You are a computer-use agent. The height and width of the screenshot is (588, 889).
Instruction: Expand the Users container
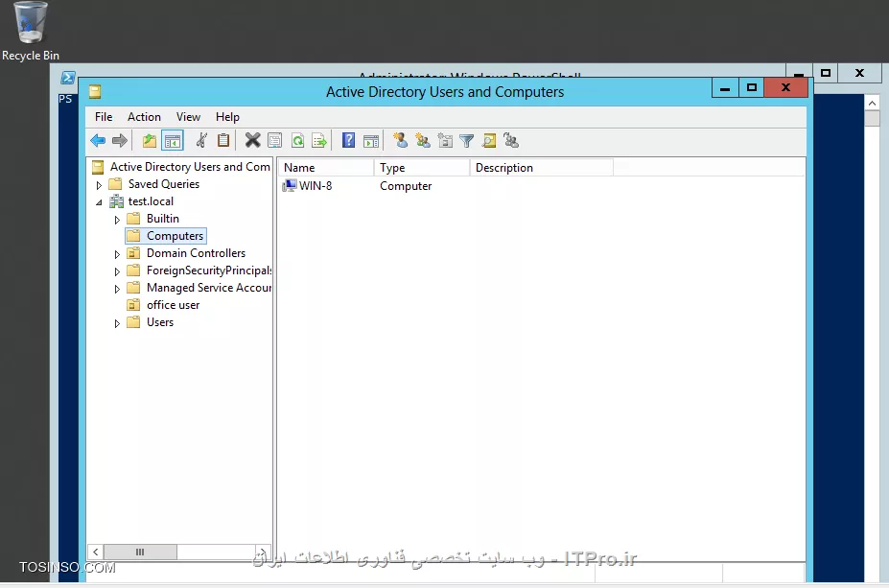click(x=117, y=323)
